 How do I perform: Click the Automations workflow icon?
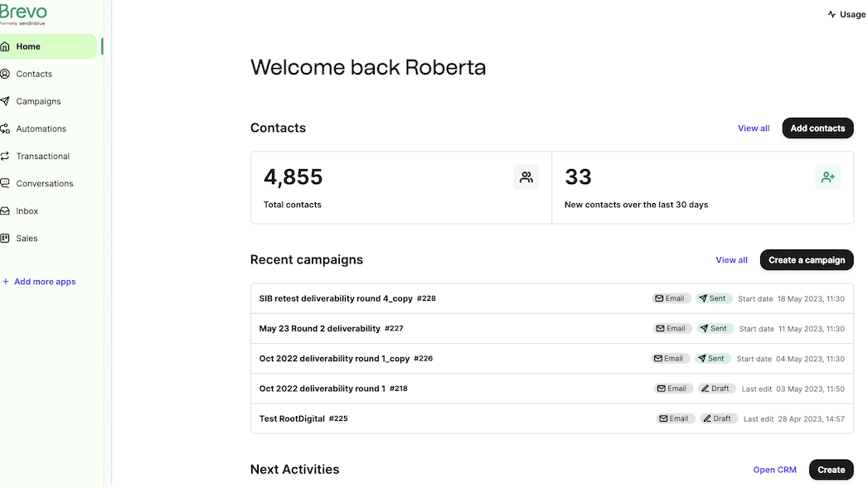coord(5,128)
